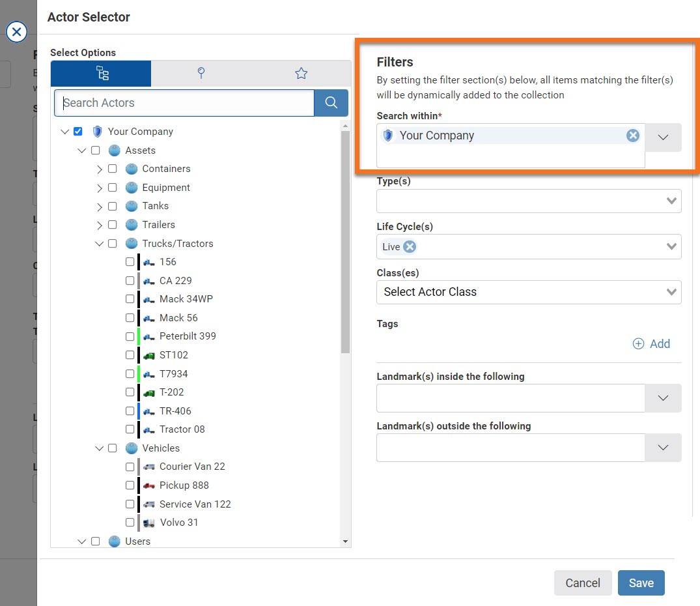Click the Your Company shield icon

point(96,131)
